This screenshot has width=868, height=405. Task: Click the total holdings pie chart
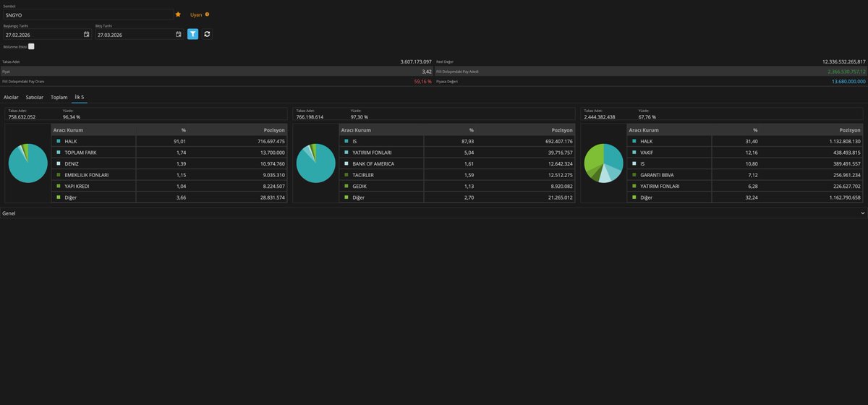603,163
